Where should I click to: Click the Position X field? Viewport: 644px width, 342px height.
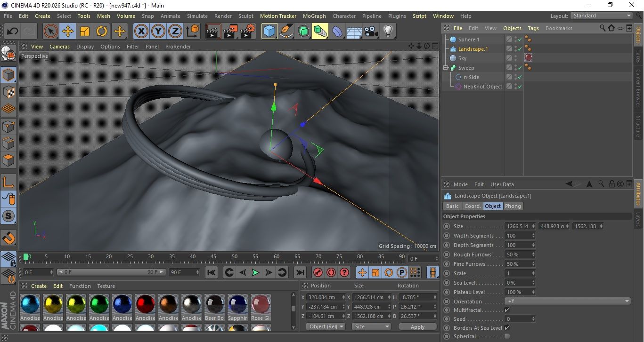click(x=326, y=297)
